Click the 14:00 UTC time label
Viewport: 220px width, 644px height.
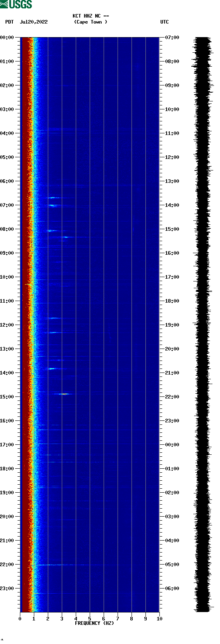click(x=172, y=205)
